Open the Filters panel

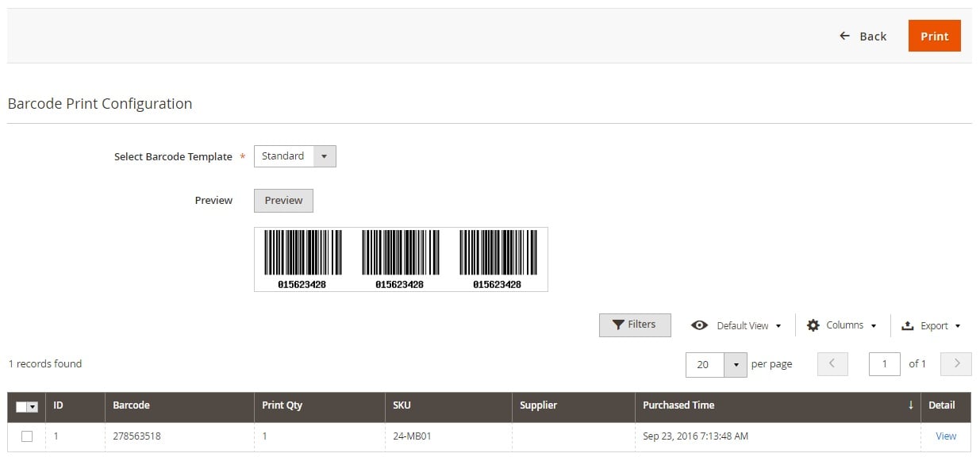(x=635, y=325)
